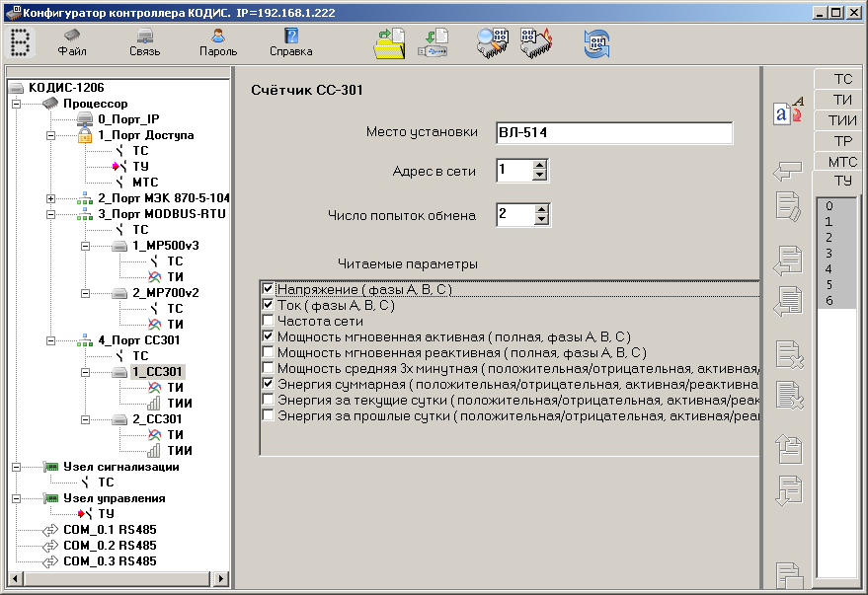Viewport: 868px width, 595px height.
Task: Click the refresh controller data icon
Action: pyautogui.click(x=595, y=44)
